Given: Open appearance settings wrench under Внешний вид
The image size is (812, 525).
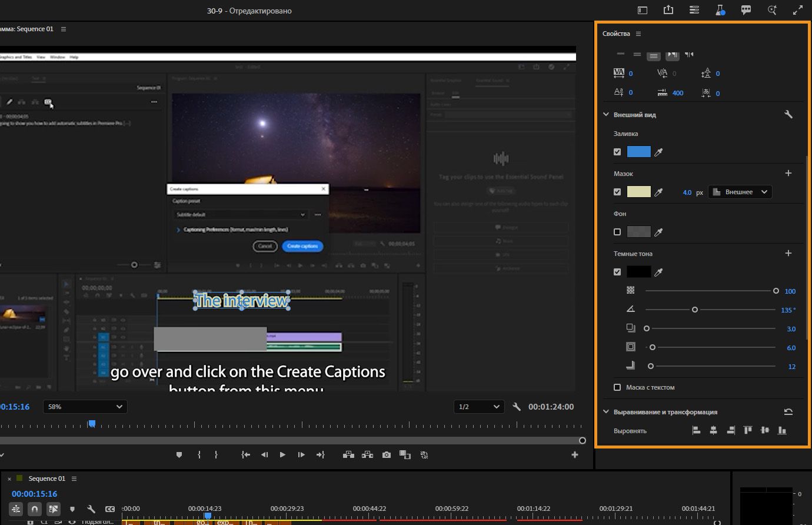Looking at the screenshot, I should tap(788, 115).
